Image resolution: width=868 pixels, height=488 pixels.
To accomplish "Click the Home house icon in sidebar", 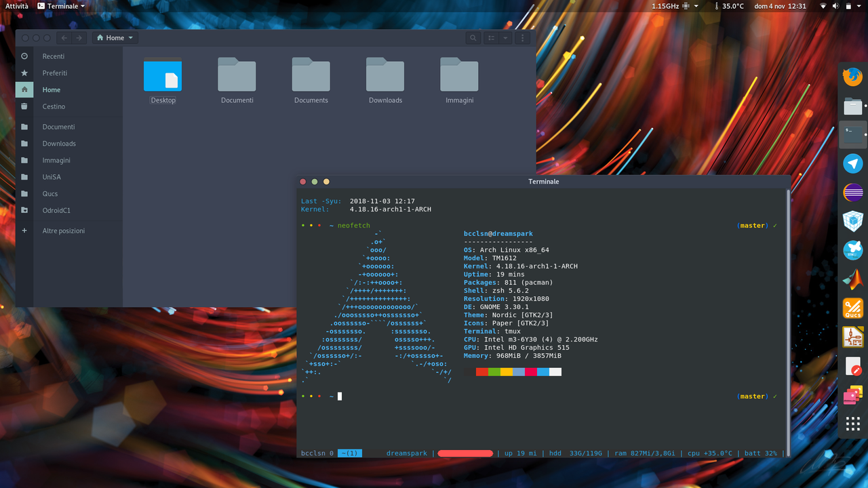I will pyautogui.click(x=24, y=89).
